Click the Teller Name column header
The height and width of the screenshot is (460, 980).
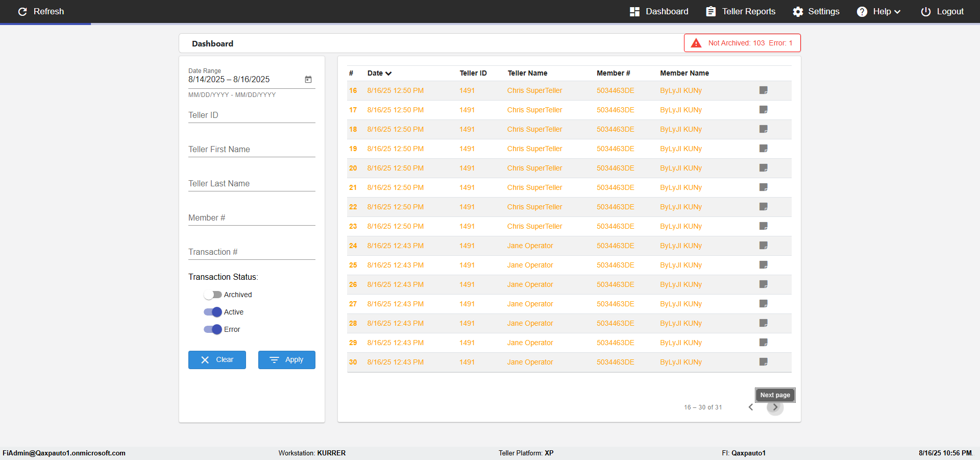click(527, 73)
